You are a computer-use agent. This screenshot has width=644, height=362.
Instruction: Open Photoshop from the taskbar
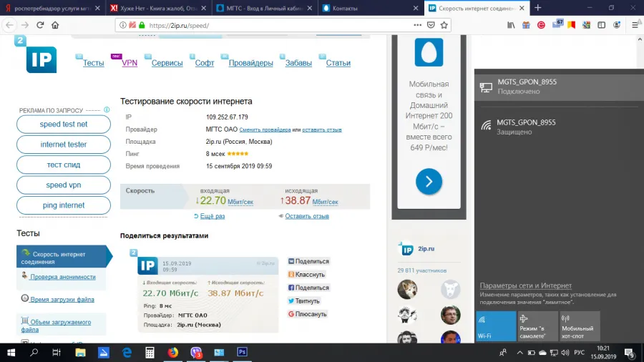(x=242, y=353)
